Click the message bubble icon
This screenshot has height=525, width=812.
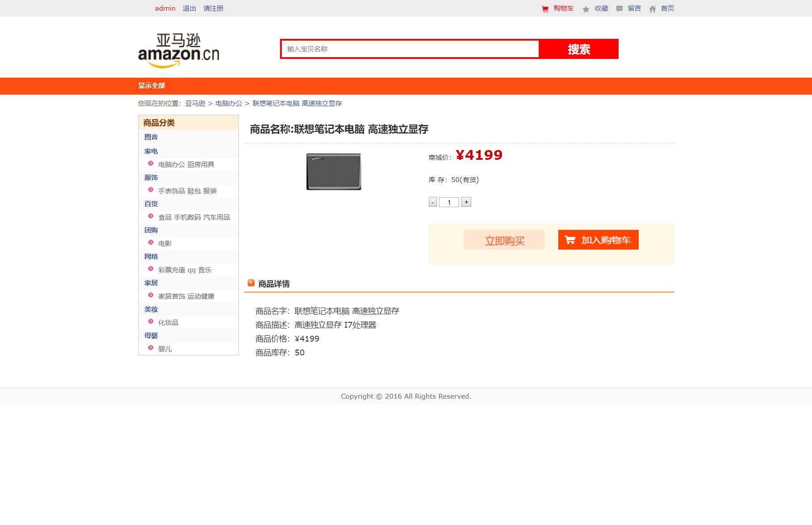point(619,8)
